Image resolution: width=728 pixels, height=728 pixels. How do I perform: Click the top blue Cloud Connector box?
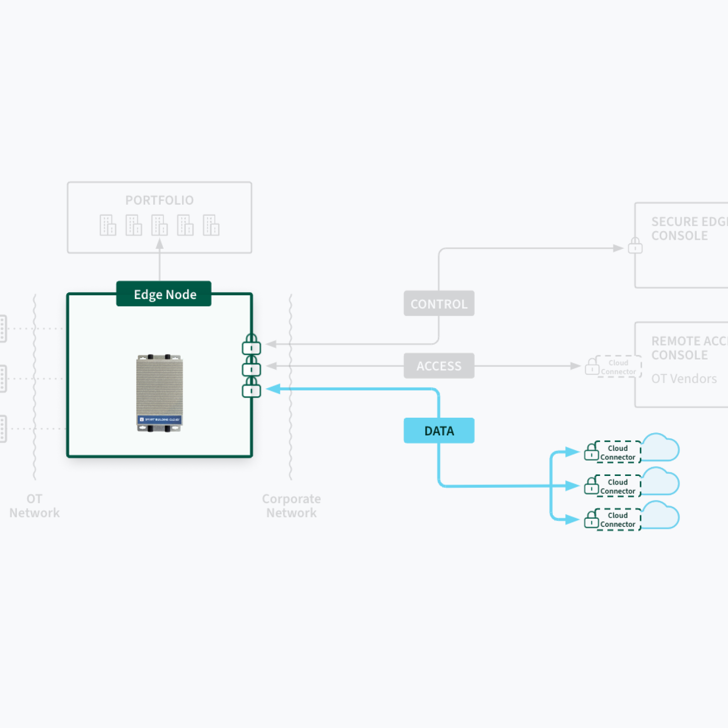[x=618, y=452]
